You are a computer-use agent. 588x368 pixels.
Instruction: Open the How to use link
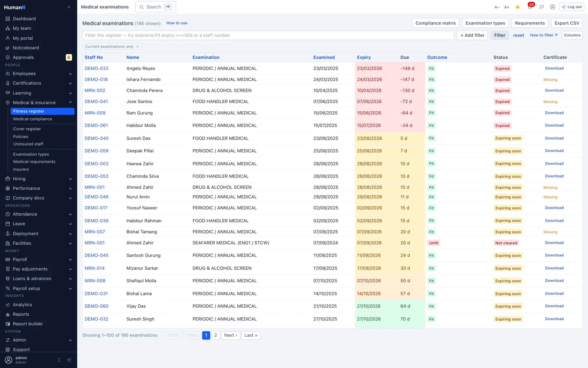[177, 23]
